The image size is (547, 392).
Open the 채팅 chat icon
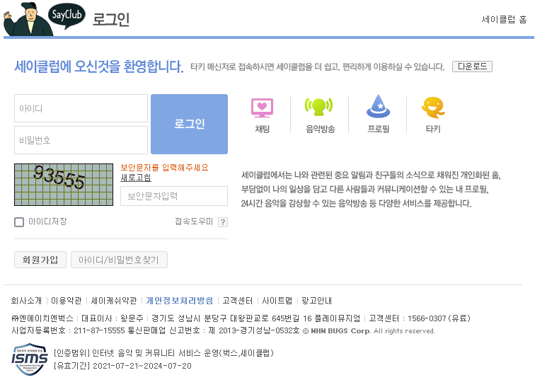coord(262,115)
